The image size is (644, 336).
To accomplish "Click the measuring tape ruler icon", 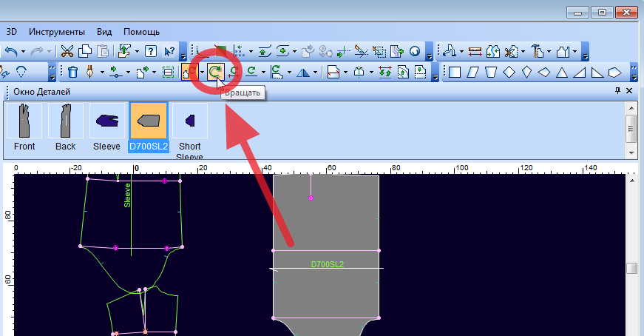I will (x=475, y=51).
